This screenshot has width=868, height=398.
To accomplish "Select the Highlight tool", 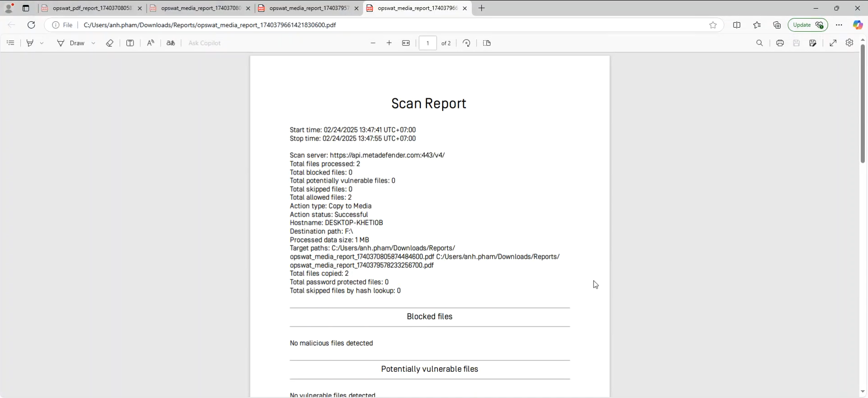I will coord(30,43).
